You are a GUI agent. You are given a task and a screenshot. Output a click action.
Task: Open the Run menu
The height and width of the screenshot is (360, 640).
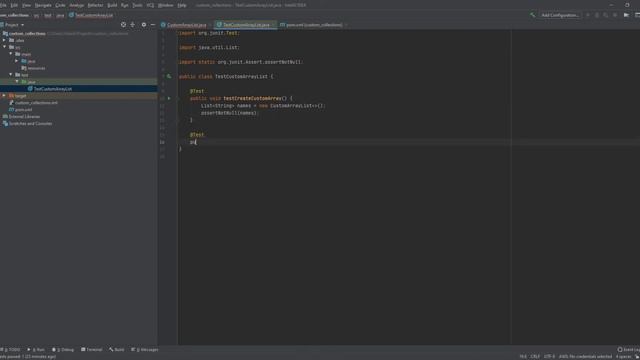coord(124,5)
